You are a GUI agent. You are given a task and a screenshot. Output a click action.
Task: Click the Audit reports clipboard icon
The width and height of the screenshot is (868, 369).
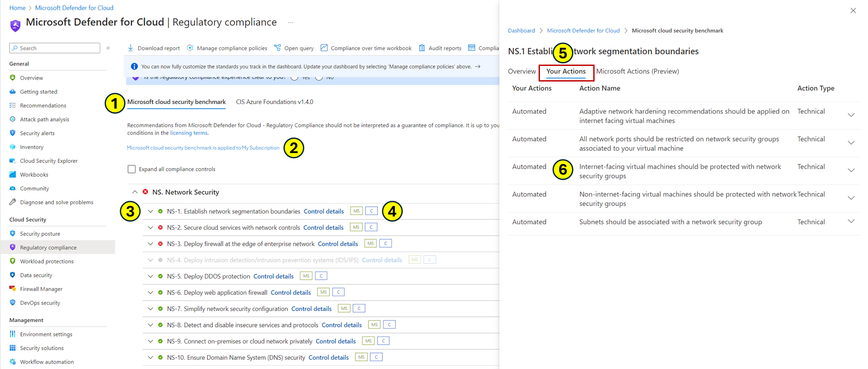pos(422,48)
